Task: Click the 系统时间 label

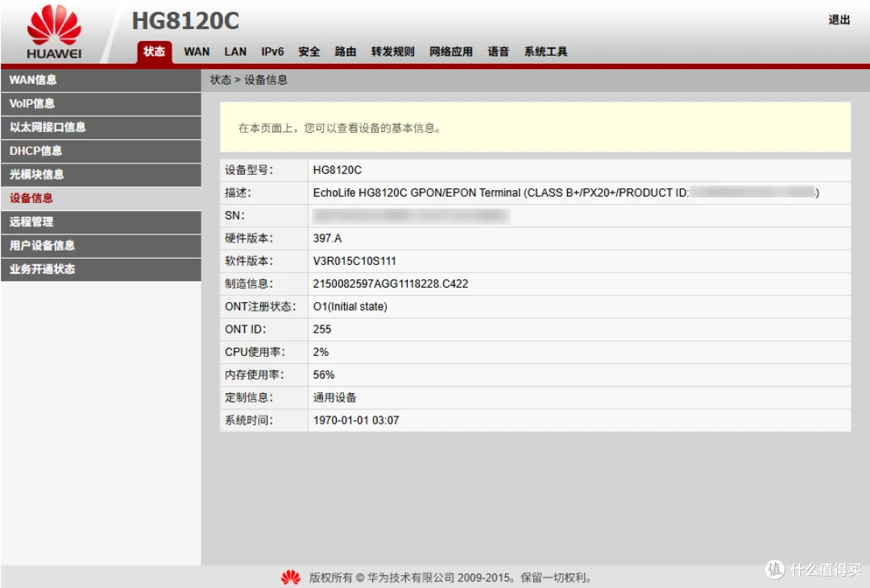Action: [x=249, y=420]
